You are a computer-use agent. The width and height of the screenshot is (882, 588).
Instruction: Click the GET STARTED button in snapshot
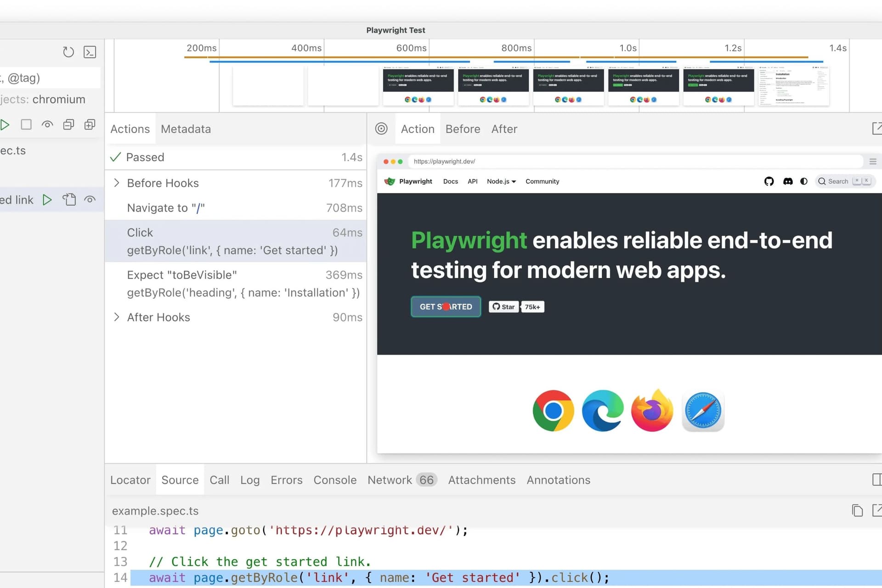(446, 306)
